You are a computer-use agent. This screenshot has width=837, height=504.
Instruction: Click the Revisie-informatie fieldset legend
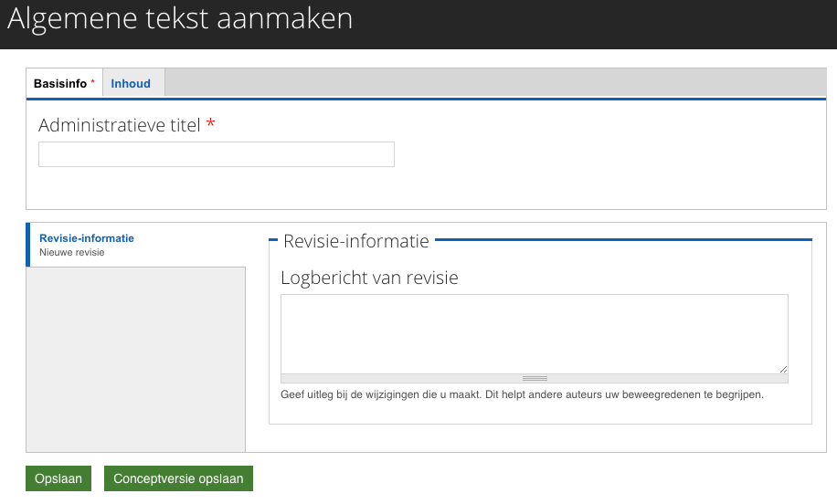coord(355,241)
